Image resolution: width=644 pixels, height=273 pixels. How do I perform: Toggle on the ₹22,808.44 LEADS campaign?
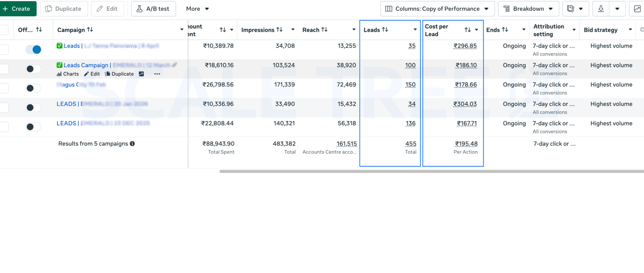coord(33,127)
